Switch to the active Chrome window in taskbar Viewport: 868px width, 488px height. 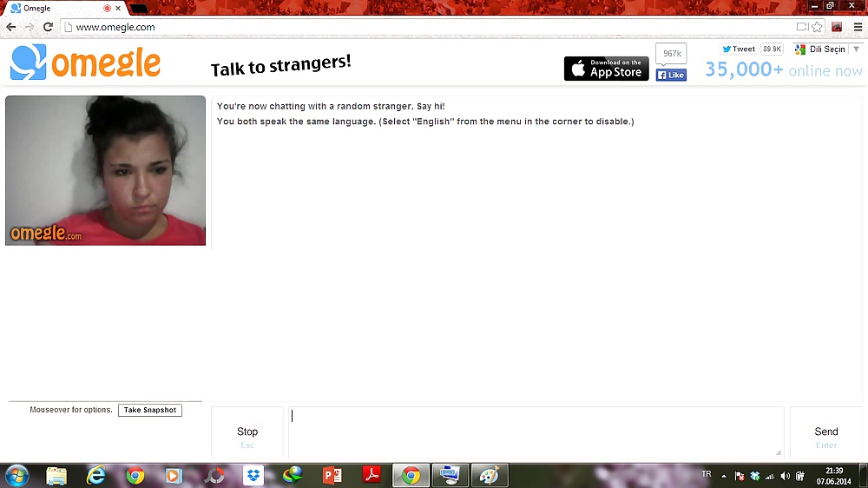[x=411, y=476]
